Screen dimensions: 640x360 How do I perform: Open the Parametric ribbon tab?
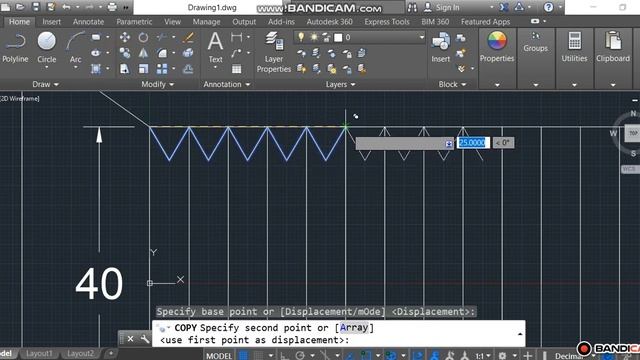[134, 22]
